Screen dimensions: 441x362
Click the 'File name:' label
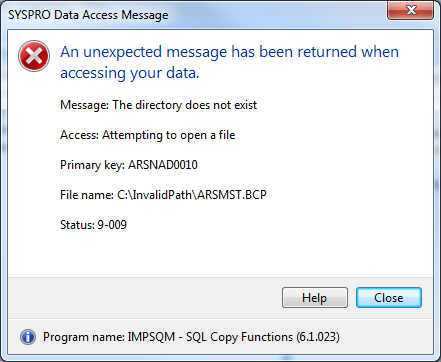click(x=87, y=195)
